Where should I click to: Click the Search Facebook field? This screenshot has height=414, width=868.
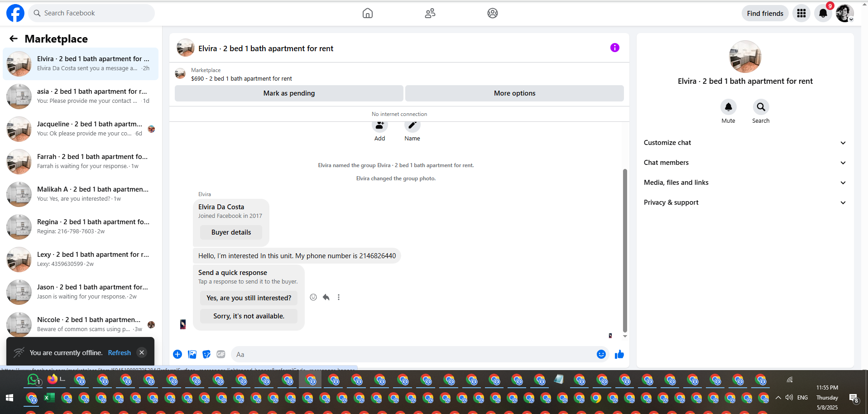coord(91,13)
